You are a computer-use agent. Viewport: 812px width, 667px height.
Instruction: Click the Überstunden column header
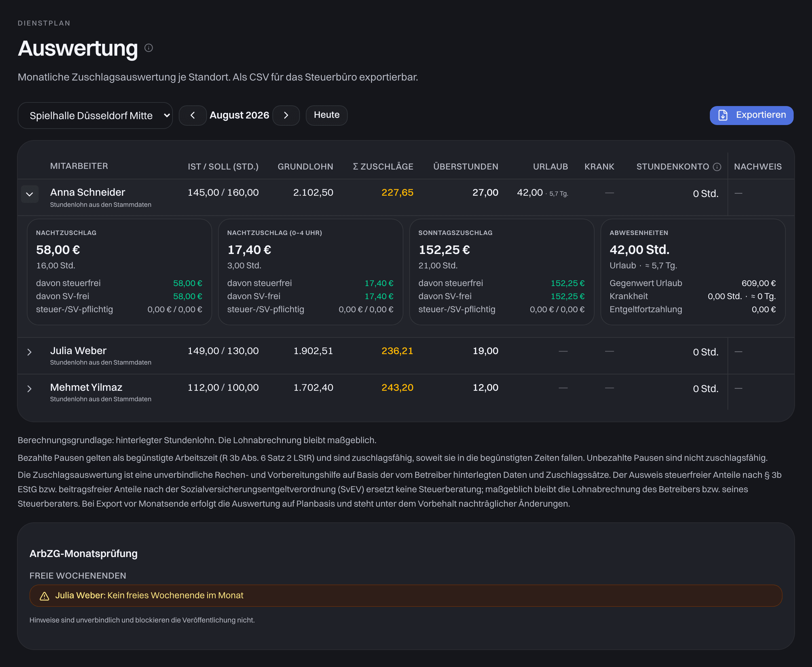466,167
